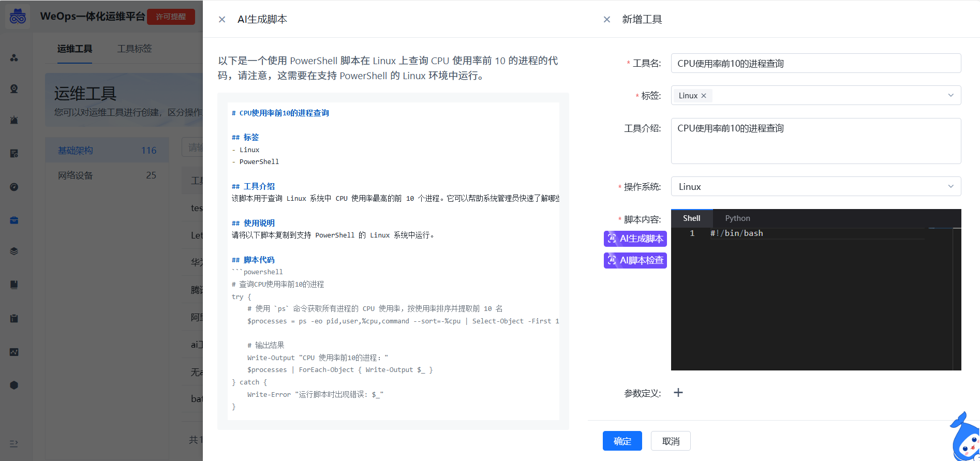This screenshot has height=461, width=980.
Task: Click the AI生成脚本 button
Action: tap(635, 239)
